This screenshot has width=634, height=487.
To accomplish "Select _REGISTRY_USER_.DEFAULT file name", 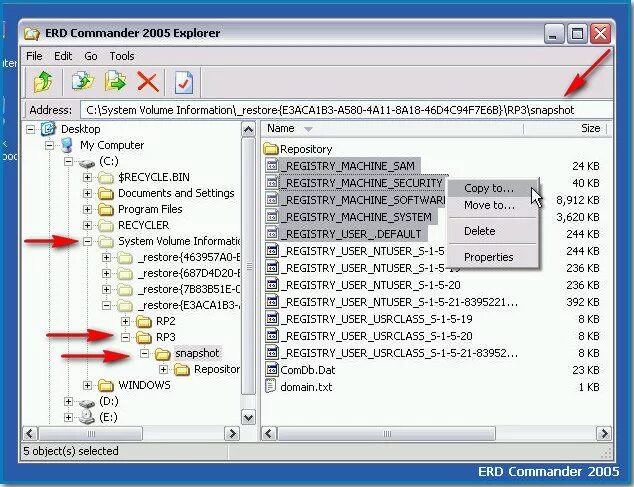I will 351,234.
